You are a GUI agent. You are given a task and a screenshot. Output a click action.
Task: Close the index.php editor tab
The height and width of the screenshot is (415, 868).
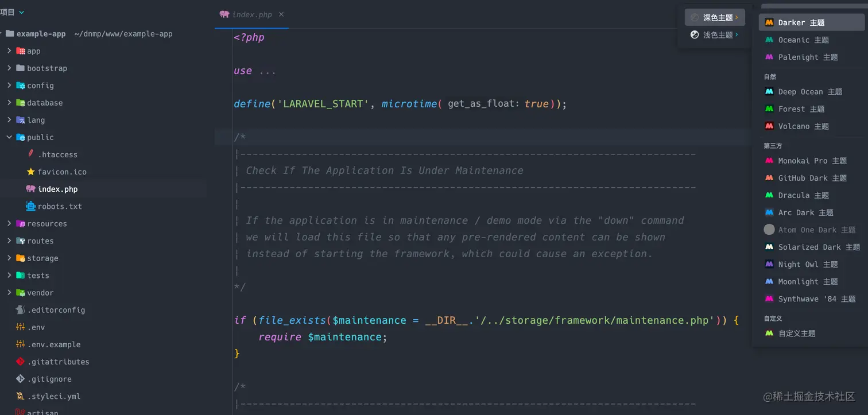[x=281, y=14]
